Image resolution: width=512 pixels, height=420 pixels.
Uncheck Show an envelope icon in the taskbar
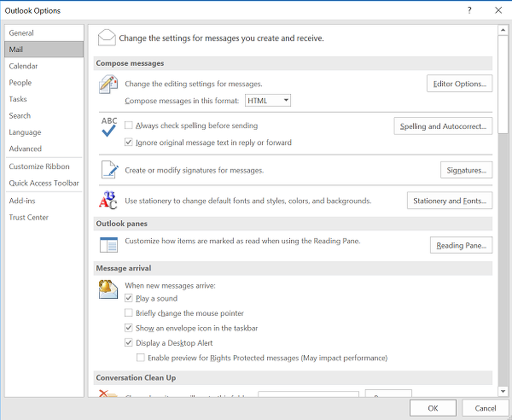coord(129,328)
